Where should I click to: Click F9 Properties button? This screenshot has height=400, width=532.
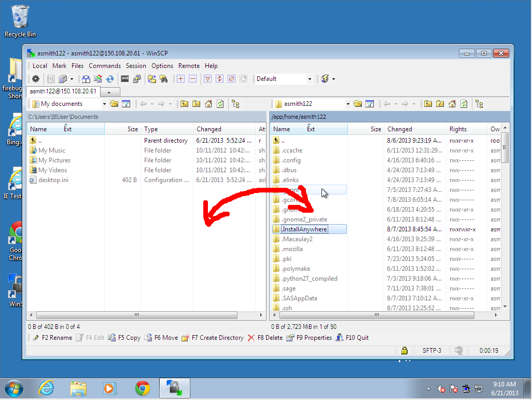click(x=309, y=338)
